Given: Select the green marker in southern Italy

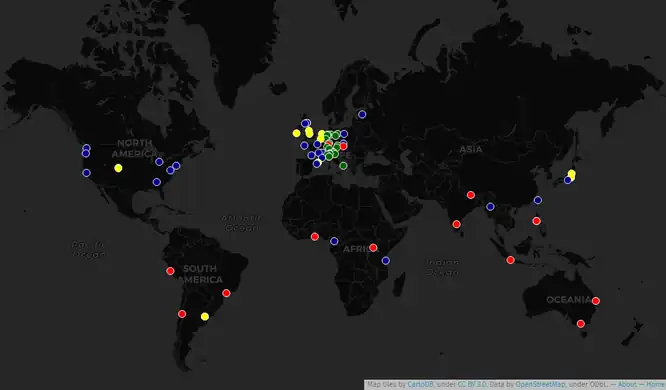Looking at the screenshot, I should pos(343,166).
